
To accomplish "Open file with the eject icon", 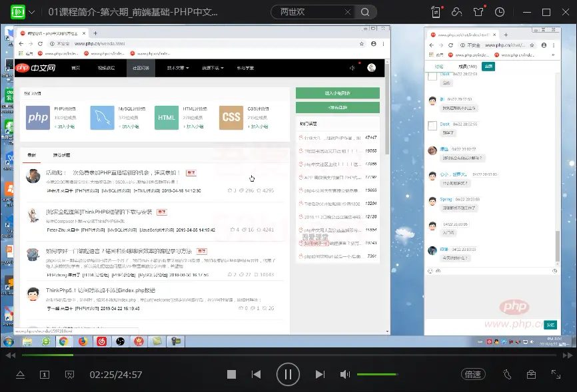I will click(20, 375).
